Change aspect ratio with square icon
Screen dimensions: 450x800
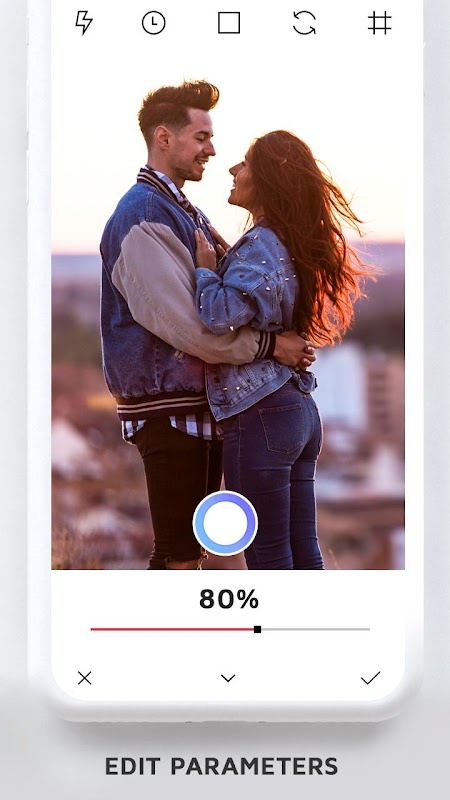[229, 23]
